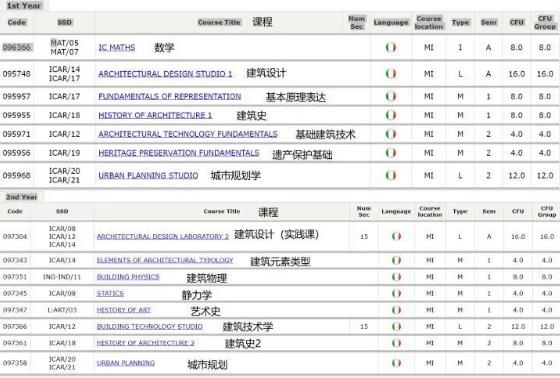Viewport: 560px width, 378px height.
Task: Click course code 097343
Action: click(15, 260)
